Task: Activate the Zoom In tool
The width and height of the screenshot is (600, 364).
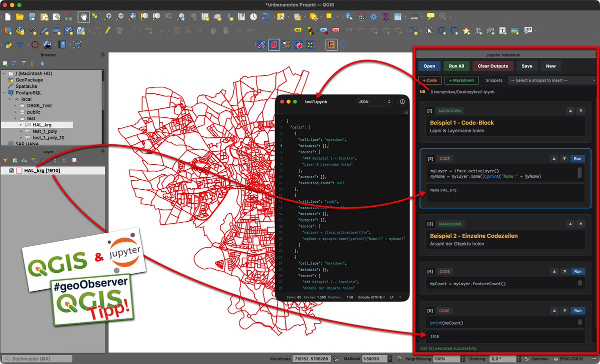Action: (x=107, y=17)
